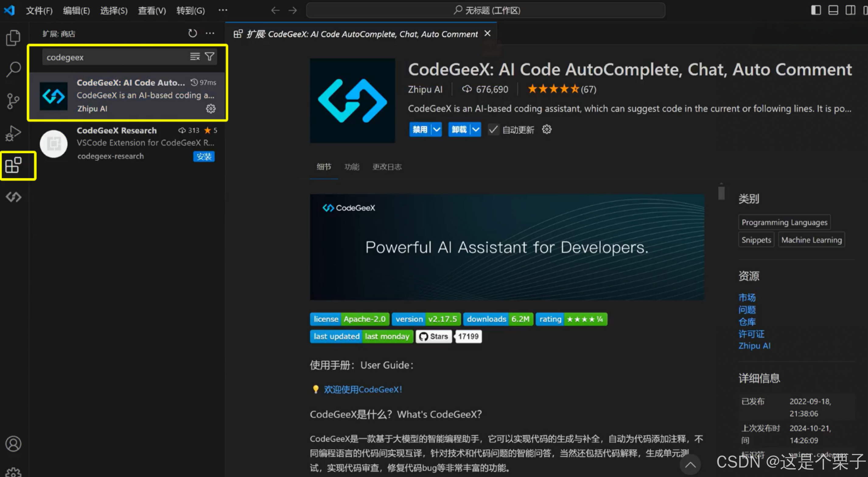Click the filter extensions funnel icon
The image size is (868, 477).
(210, 57)
